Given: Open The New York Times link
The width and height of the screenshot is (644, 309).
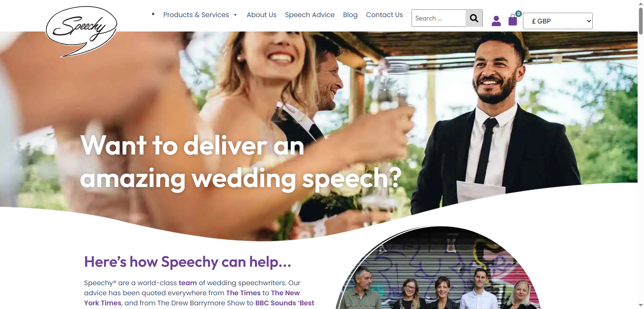Looking at the screenshot, I should point(192,298).
